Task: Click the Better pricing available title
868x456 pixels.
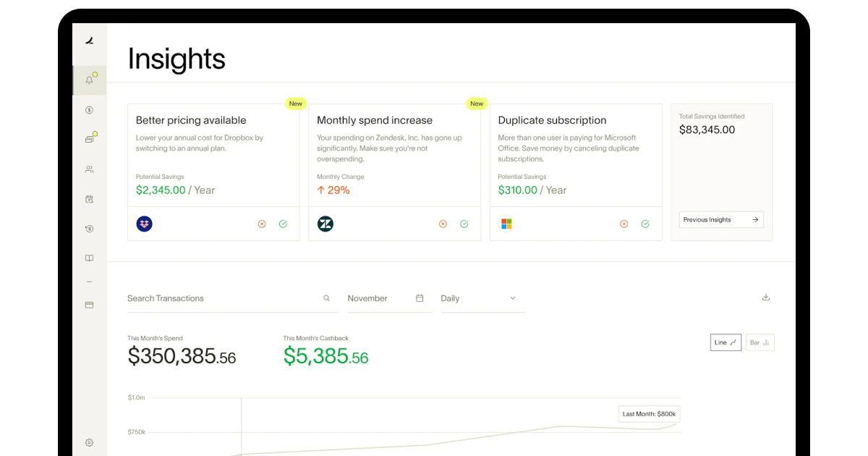Action: tap(191, 120)
